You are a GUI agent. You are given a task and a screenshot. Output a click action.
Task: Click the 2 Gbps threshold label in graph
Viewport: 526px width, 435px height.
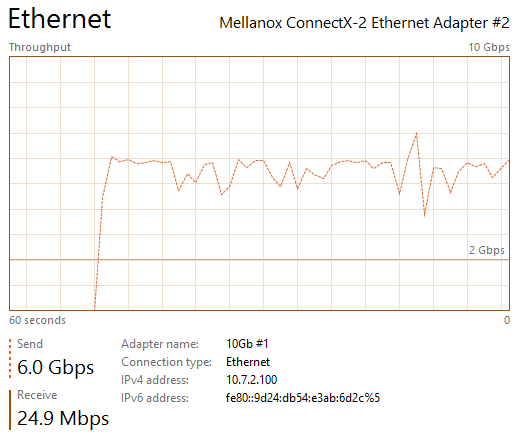pyautogui.click(x=486, y=250)
